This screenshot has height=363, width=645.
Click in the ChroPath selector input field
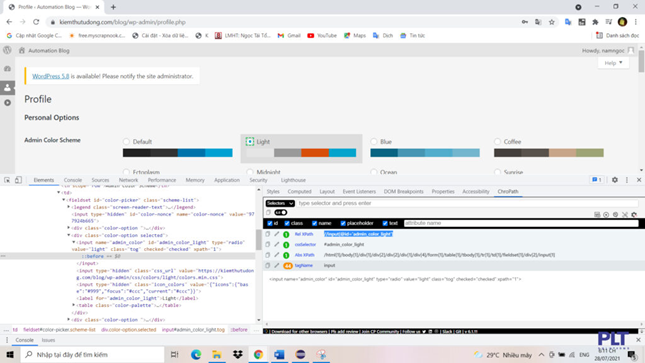coord(467,203)
